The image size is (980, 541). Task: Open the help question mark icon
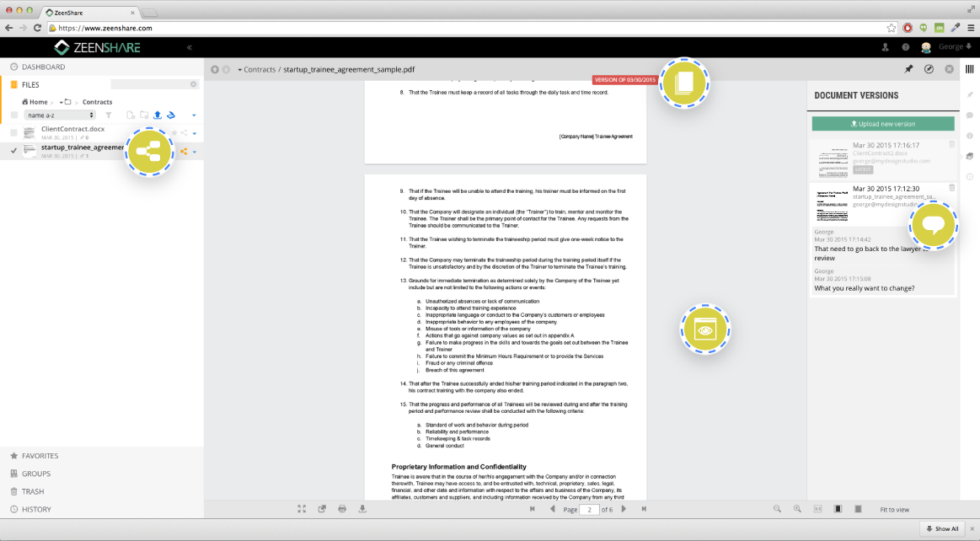click(x=906, y=47)
